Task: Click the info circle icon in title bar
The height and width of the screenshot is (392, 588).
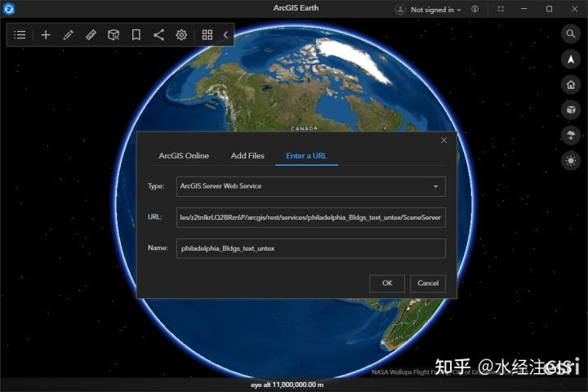Action: click(x=474, y=9)
